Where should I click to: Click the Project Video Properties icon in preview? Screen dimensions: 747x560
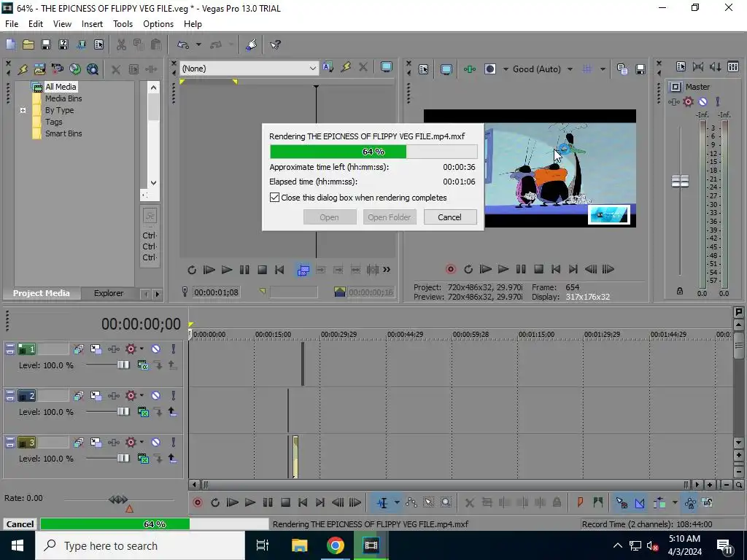pos(424,69)
